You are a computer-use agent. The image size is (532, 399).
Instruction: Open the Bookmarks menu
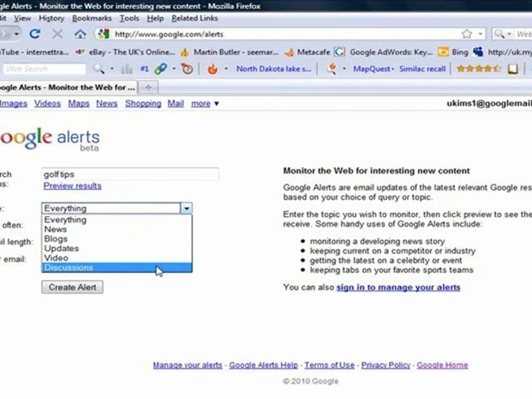pos(92,18)
